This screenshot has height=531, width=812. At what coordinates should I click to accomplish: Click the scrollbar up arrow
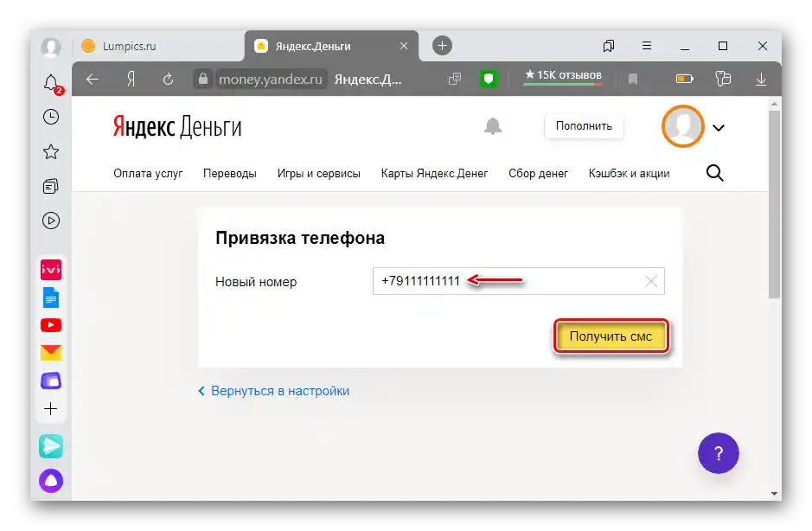(774, 104)
